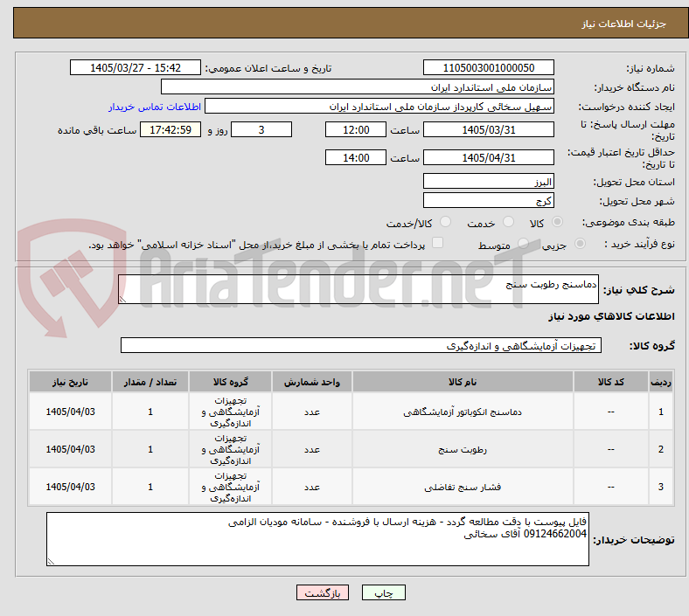
Task: Click the واحد شمارش column header
Action: pyautogui.click(x=311, y=382)
